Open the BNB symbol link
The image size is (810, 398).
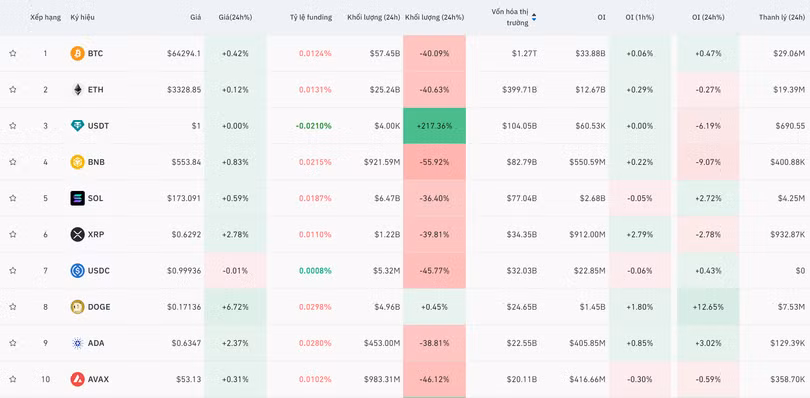coord(96,162)
